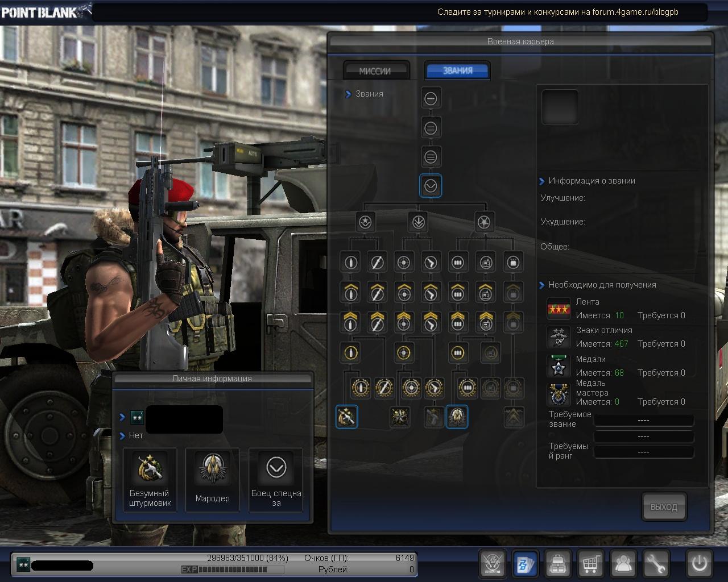The height and width of the screenshot is (582, 728).
Task: Open the backpack inventory
Action: (x=558, y=563)
